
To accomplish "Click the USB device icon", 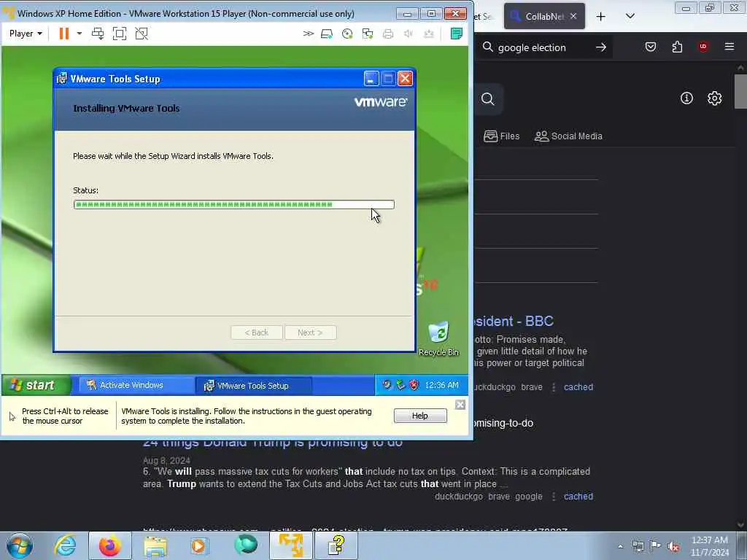I will (429, 34).
